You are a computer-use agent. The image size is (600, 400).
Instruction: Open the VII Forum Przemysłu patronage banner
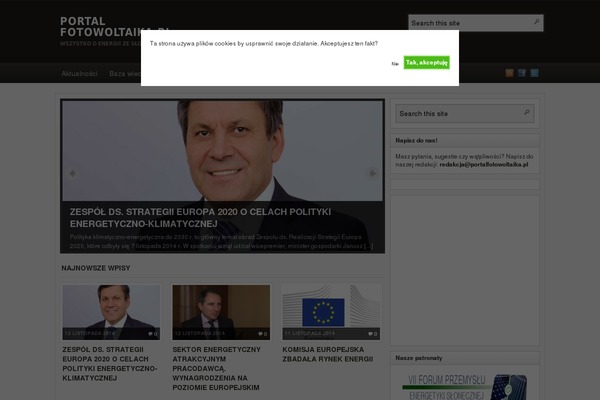pos(465,387)
